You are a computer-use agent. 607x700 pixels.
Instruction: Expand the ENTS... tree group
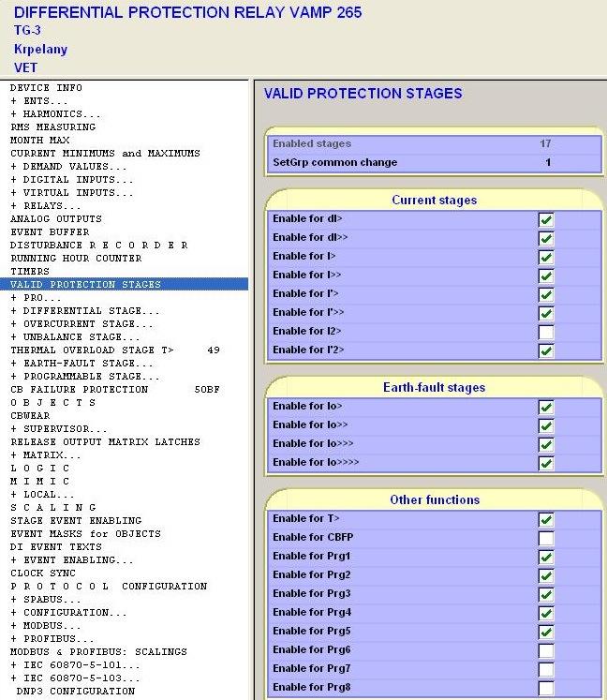(39, 101)
